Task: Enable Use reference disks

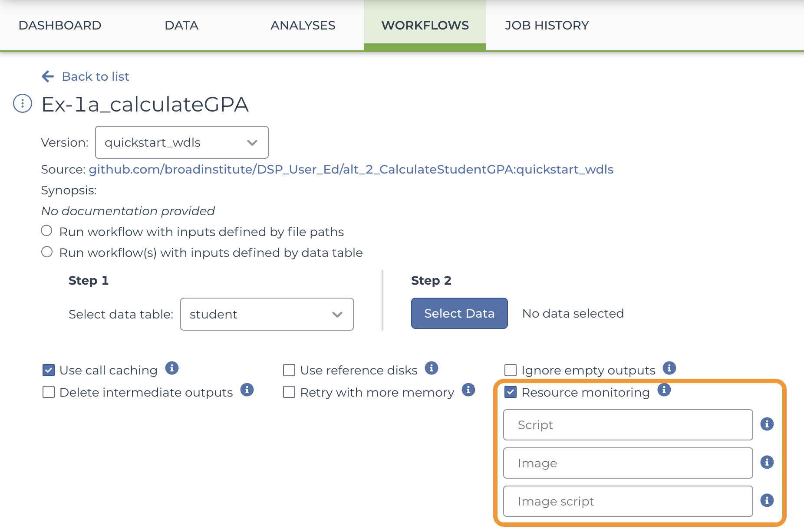Action: click(289, 370)
